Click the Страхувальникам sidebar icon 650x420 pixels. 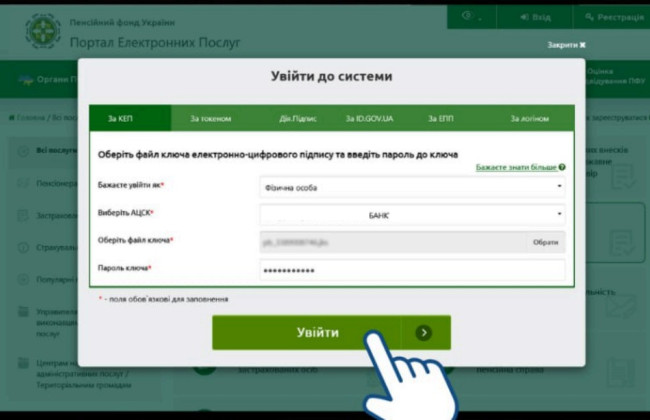pyautogui.click(x=23, y=248)
